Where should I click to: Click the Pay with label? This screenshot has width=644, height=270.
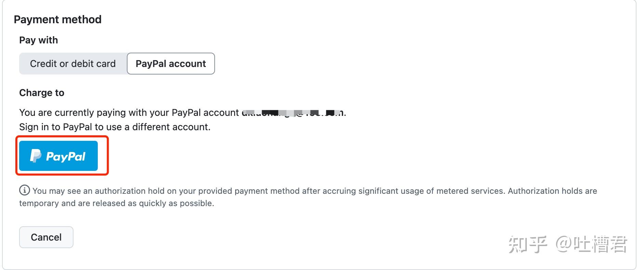(x=39, y=40)
